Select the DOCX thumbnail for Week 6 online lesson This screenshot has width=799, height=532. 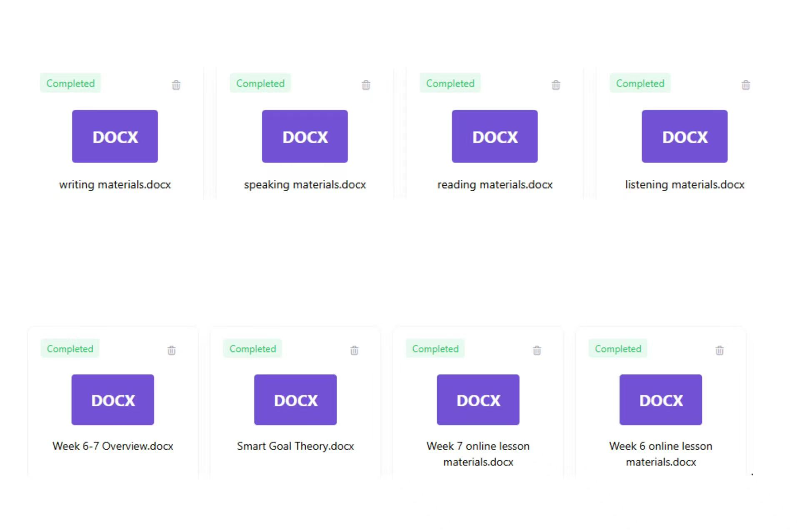point(661,400)
